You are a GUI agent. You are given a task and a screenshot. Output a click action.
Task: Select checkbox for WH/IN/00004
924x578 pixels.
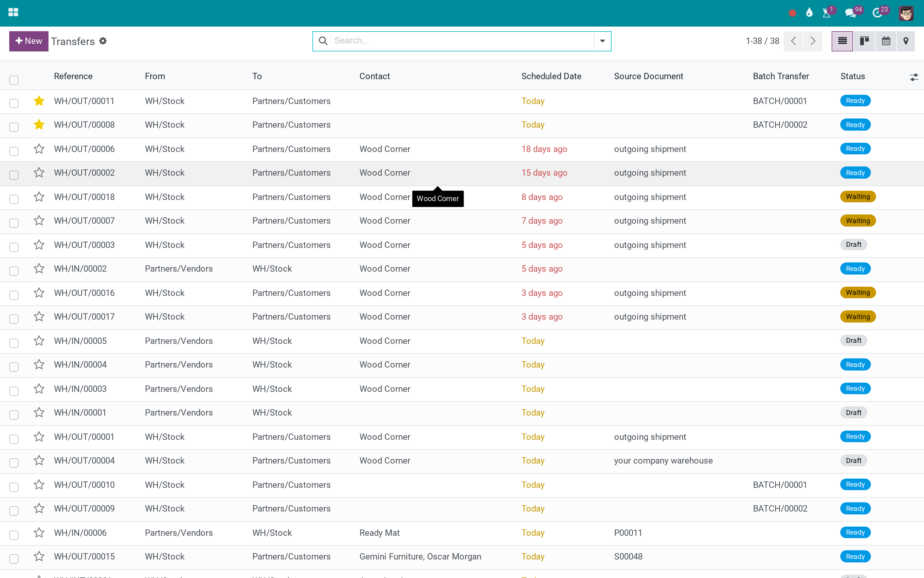pyautogui.click(x=14, y=367)
